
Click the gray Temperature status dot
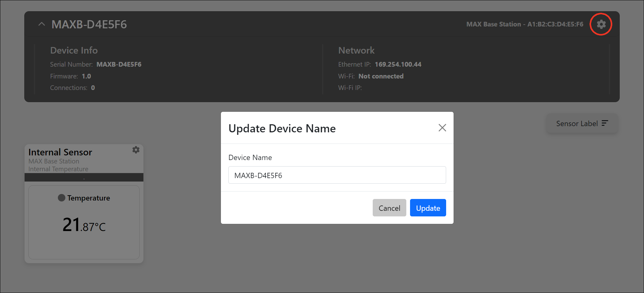[62, 198]
